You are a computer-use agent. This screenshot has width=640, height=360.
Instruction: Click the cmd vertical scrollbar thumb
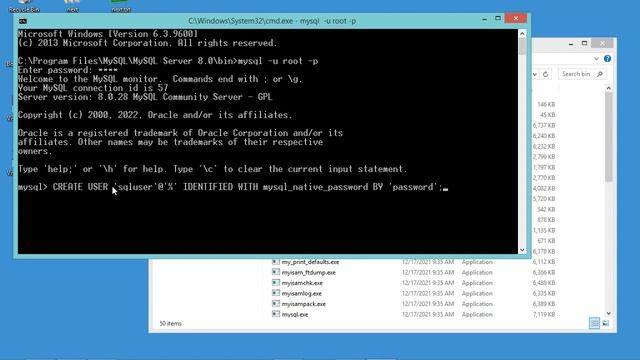pyautogui.click(x=522, y=47)
